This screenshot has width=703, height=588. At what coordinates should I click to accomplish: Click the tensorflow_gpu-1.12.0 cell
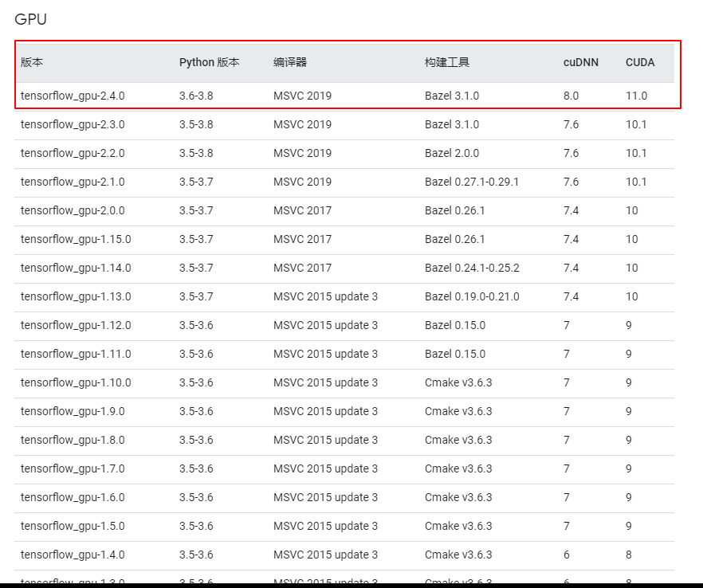pyautogui.click(x=76, y=325)
